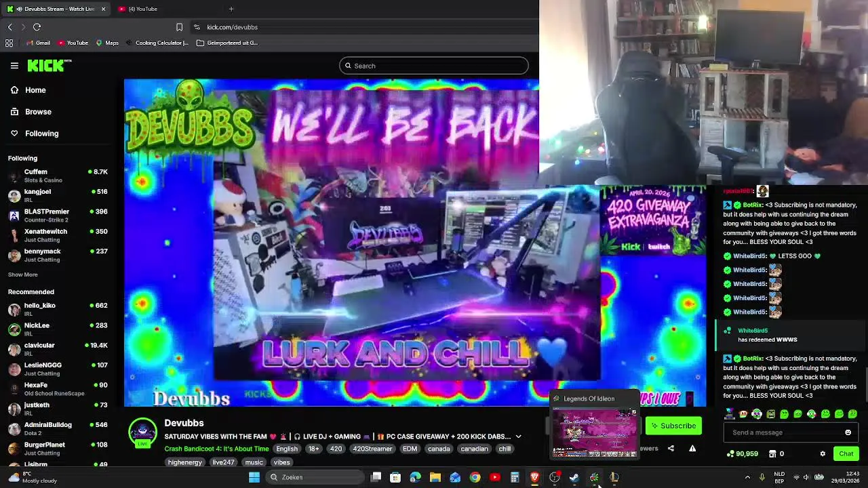Select the Devubbs Stream tab
This screenshot has height=488, width=868.
(x=54, y=9)
